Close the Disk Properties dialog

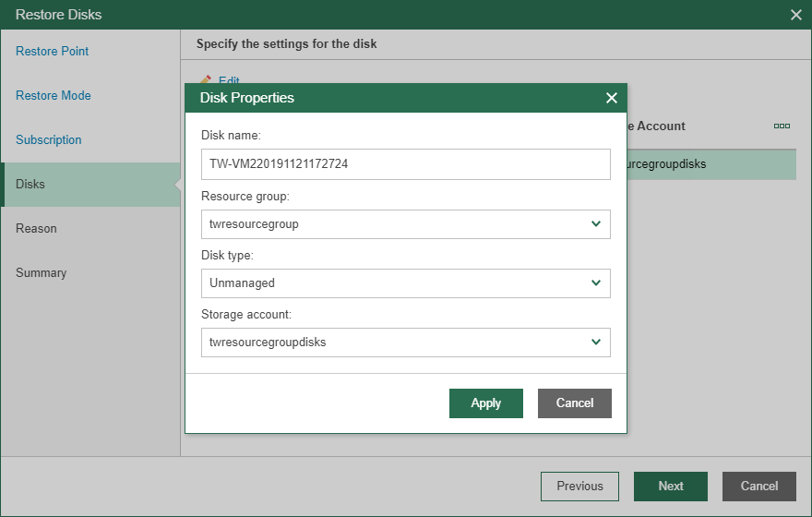point(611,98)
